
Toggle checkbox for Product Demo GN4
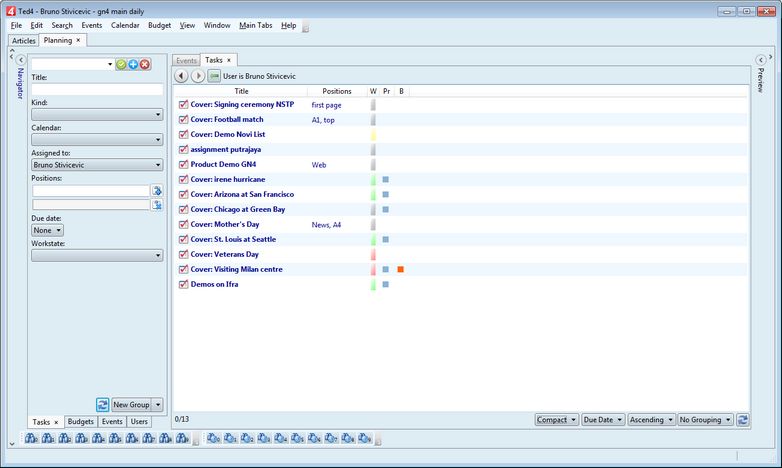tap(183, 164)
